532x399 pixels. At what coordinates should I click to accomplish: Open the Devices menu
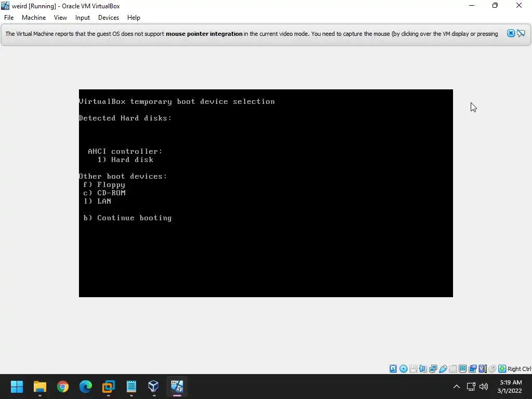(x=109, y=18)
